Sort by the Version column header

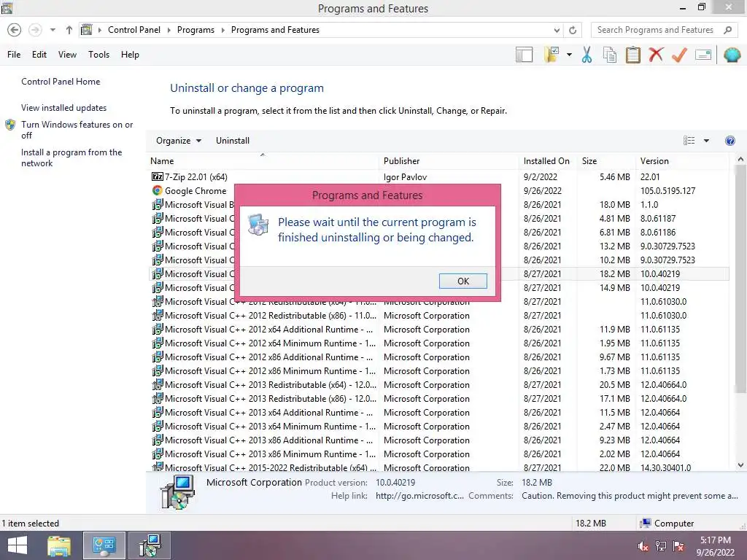coord(683,161)
